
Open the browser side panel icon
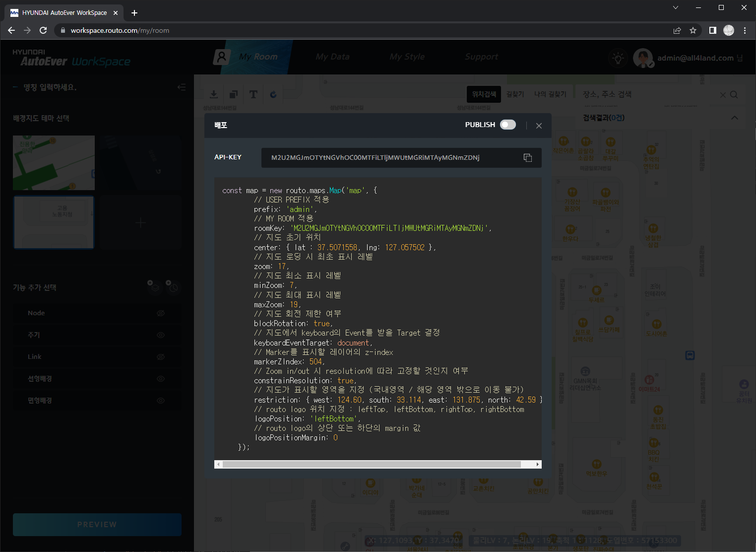(x=713, y=30)
